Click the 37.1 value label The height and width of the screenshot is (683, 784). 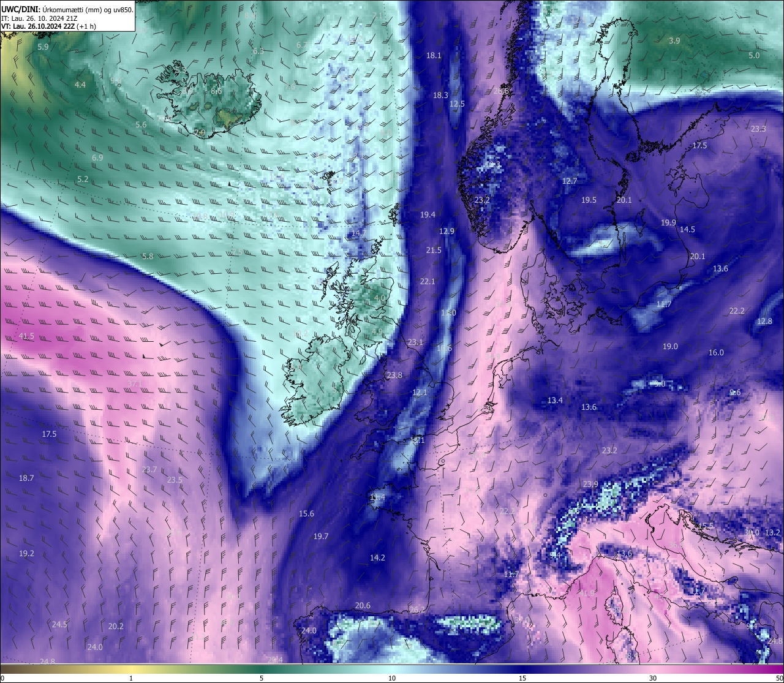point(135,384)
